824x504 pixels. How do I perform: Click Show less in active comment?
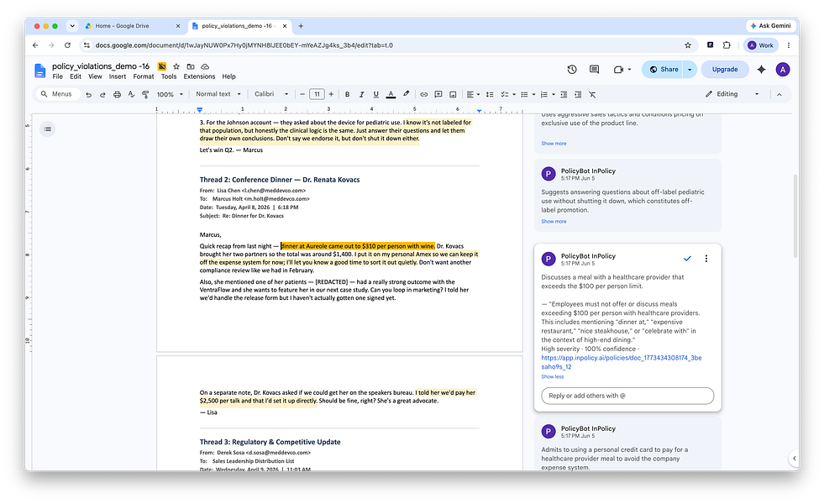point(553,377)
